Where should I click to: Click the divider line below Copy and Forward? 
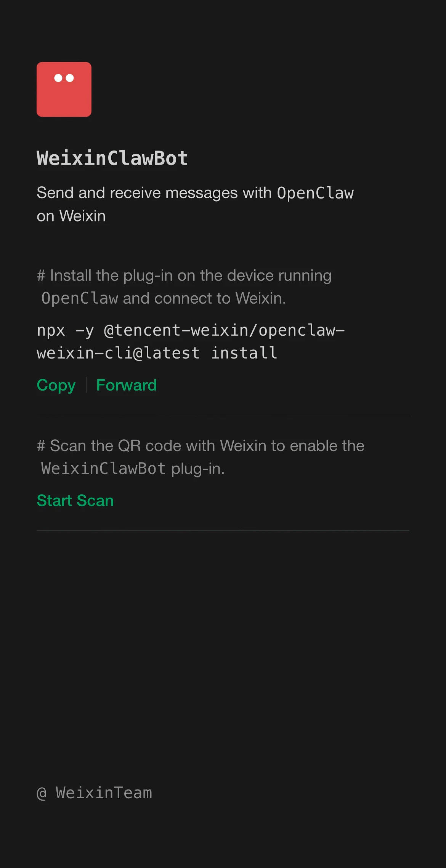[x=223, y=415]
